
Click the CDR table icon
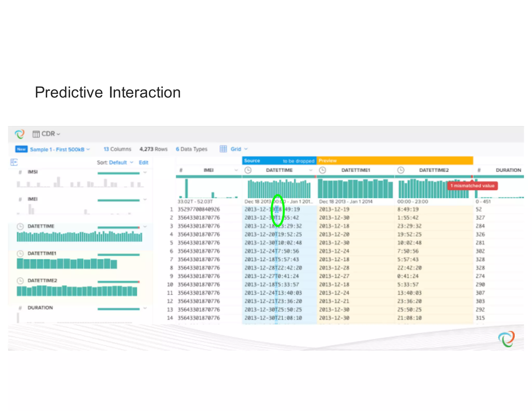click(36, 134)
